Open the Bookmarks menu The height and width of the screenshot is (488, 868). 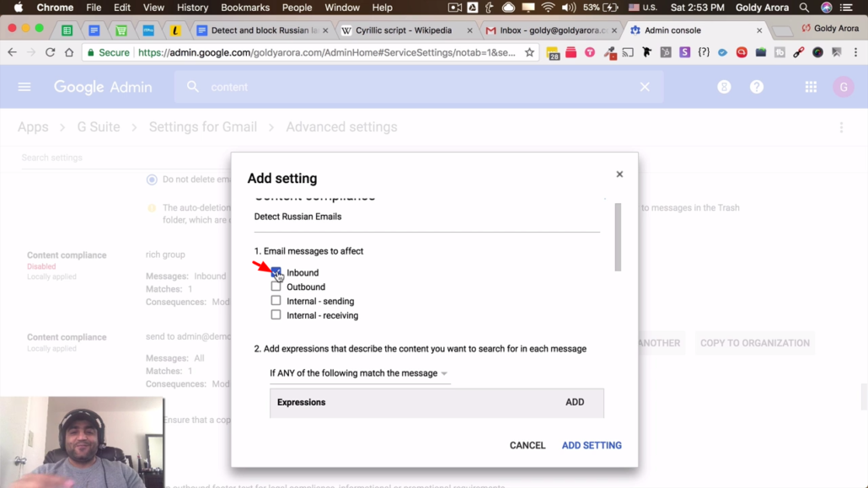click(x=245, y=8)
